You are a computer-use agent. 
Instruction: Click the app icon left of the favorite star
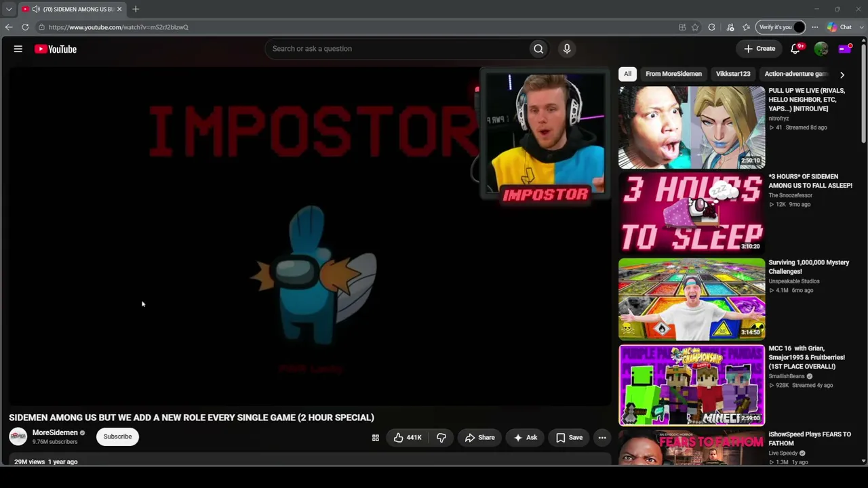682,27
